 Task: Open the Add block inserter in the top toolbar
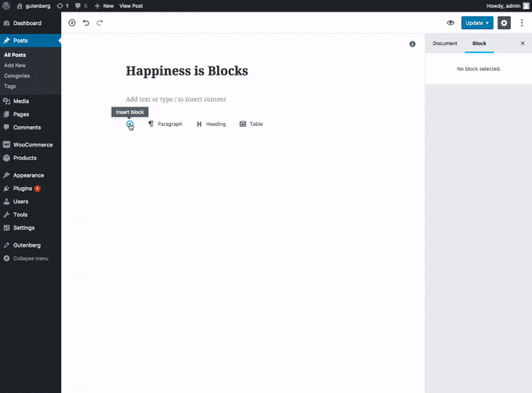[x=72, y=22]
